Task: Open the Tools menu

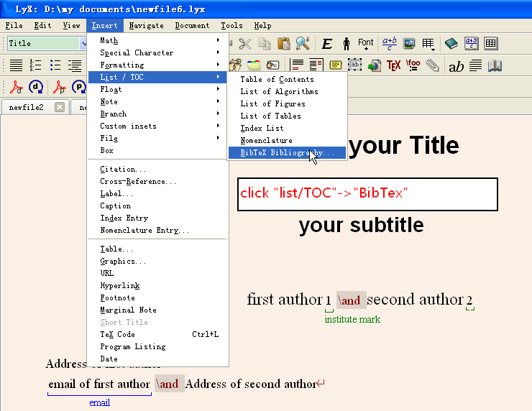Action: 231,25
